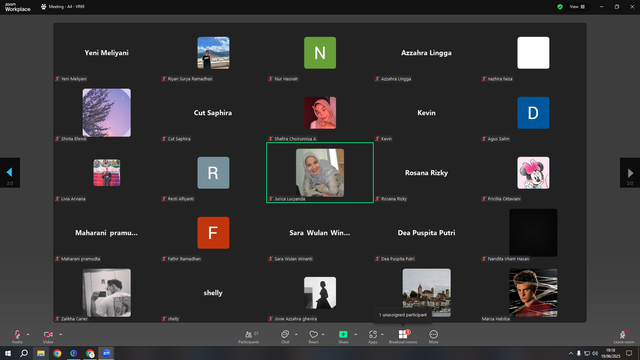The width and height of the screenshot is (640, 360).
Task: Show hidden system tray icons
Action: click(571, 353)
